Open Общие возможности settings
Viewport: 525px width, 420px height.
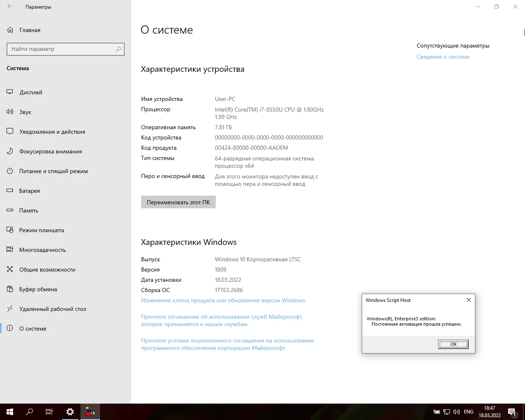[x=66, y=269]
